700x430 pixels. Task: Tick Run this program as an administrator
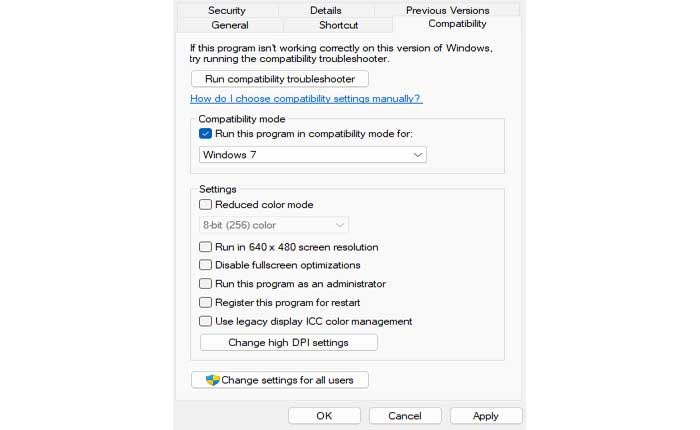(206, 284)
